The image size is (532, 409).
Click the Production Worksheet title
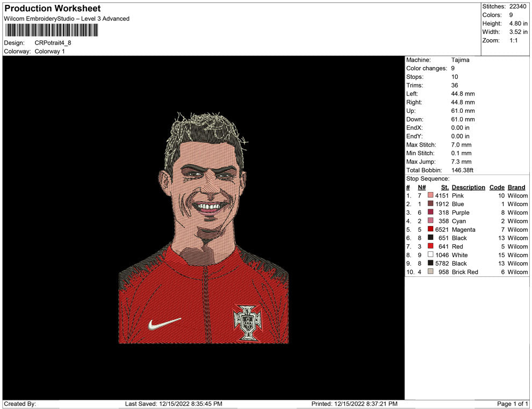coord(53,9)
